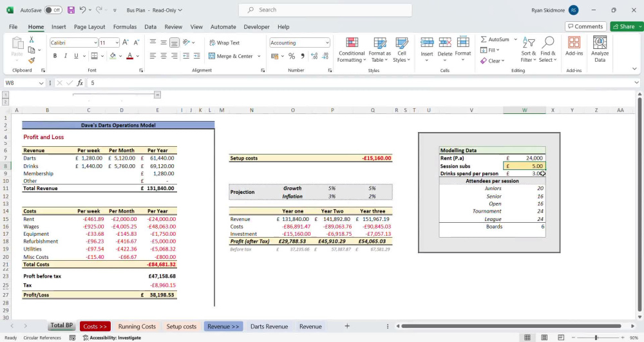The image size is (644, 342).
Task: Toggle Wrap Text
Action: pyautogui.click(x=224, y=43)
